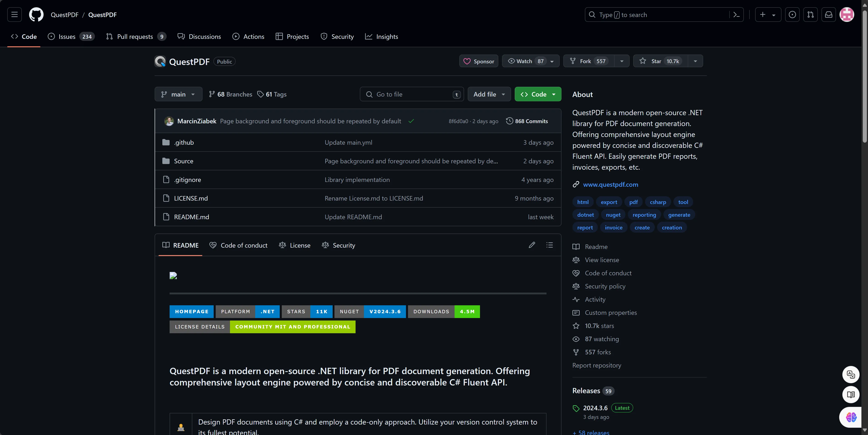Click the LICENSE.md file icon

(166, 198)
